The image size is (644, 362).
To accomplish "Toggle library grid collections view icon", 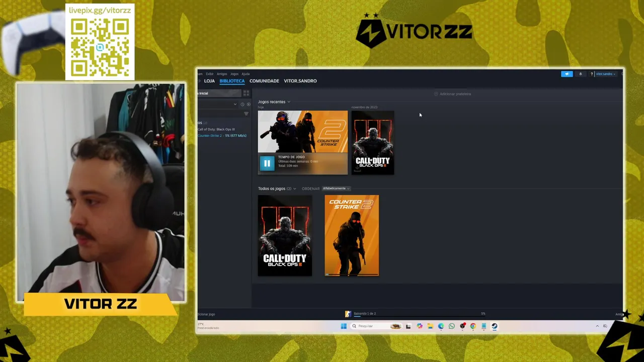I will (x=246, y=94).
